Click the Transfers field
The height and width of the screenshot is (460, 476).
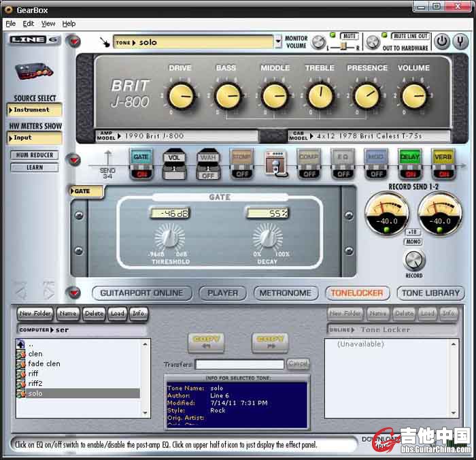239,364
